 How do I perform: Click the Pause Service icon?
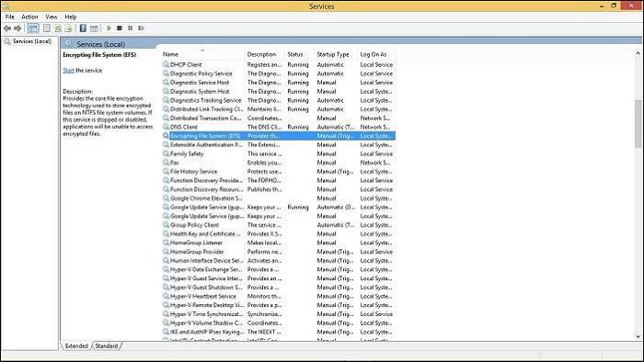(x=131, y=28)
